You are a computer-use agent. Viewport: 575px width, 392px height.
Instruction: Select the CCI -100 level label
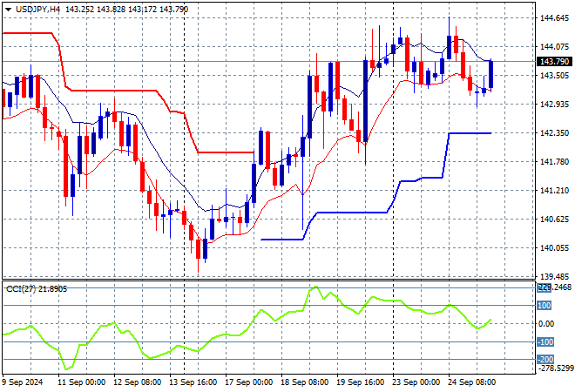point(545,342)
